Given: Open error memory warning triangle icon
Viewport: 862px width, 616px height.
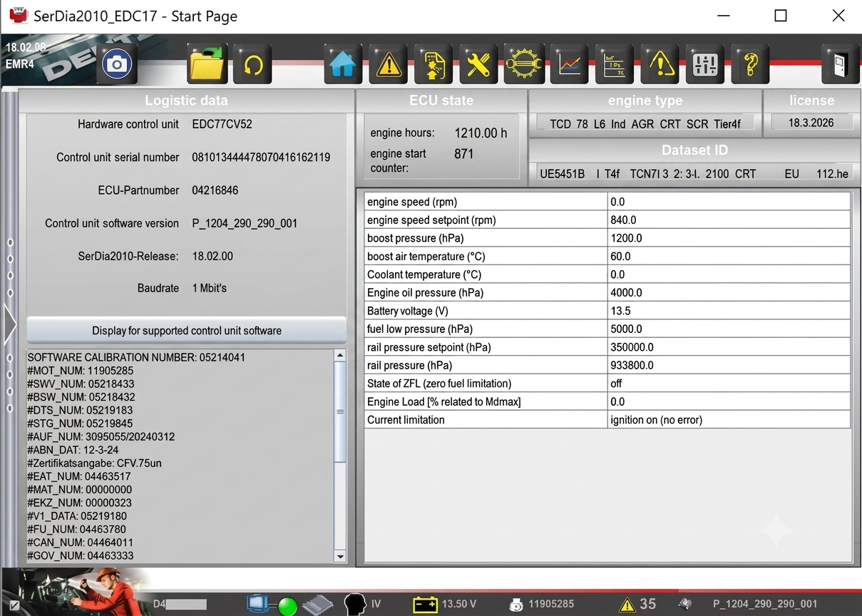Looking at the screenshot, I should (389, 65).
